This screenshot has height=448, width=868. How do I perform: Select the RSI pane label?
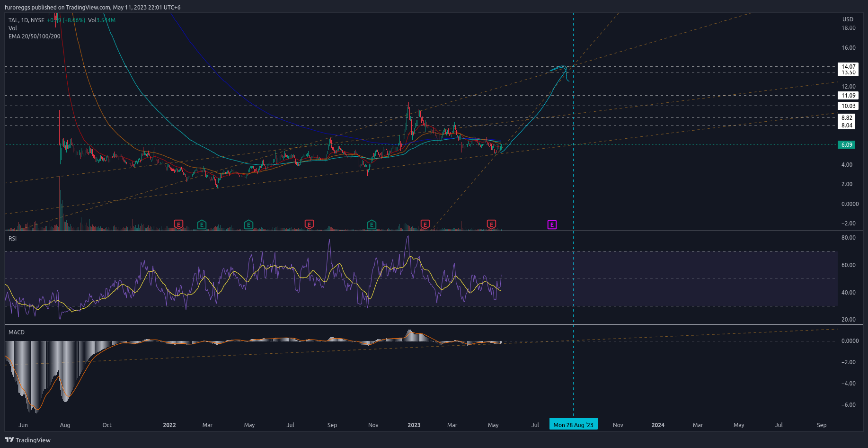(13, 239)
